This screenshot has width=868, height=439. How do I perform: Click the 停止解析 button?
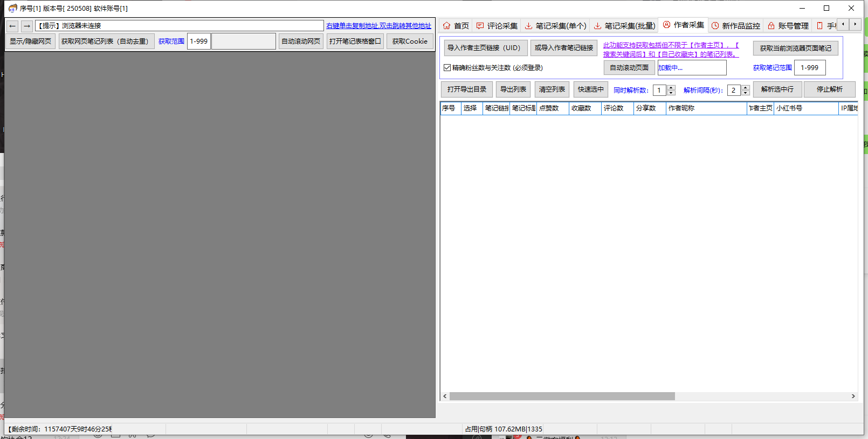(x=830, y=89)
